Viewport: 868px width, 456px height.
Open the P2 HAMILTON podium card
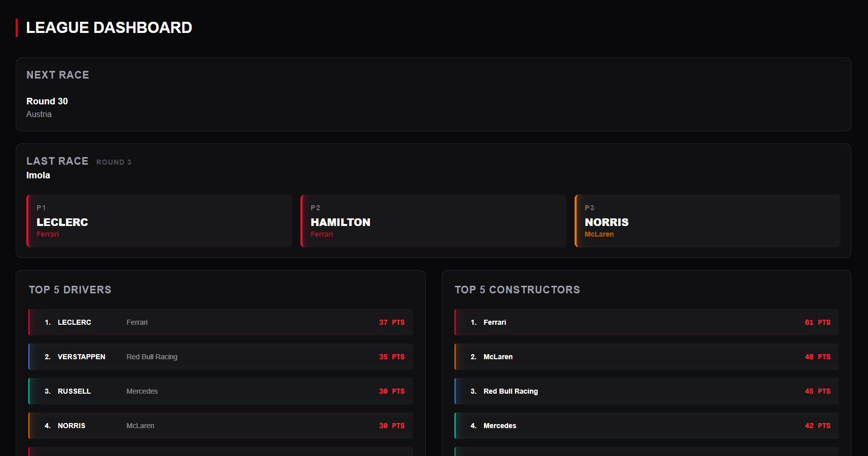(434, 221)
